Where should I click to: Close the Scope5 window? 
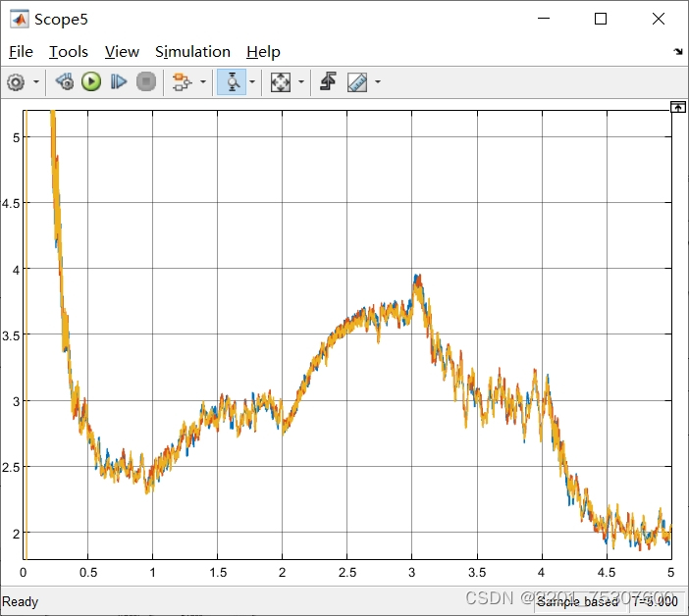pyautogui.click(x=659, y=19)
